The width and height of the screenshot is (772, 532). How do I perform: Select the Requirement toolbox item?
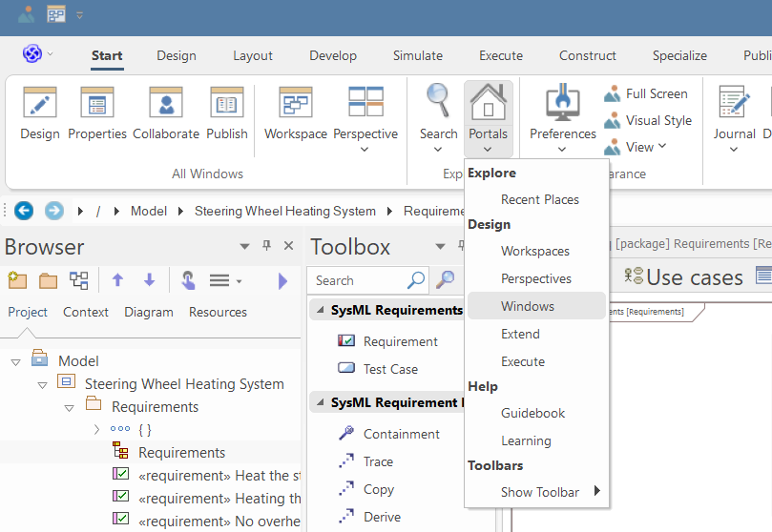click(400, 341)
